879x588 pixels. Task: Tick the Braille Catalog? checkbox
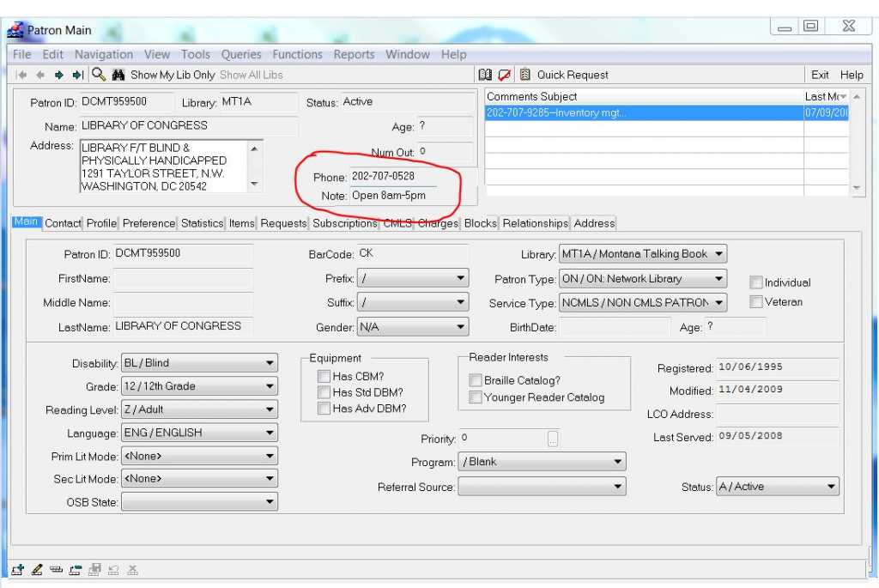(475, 380)
